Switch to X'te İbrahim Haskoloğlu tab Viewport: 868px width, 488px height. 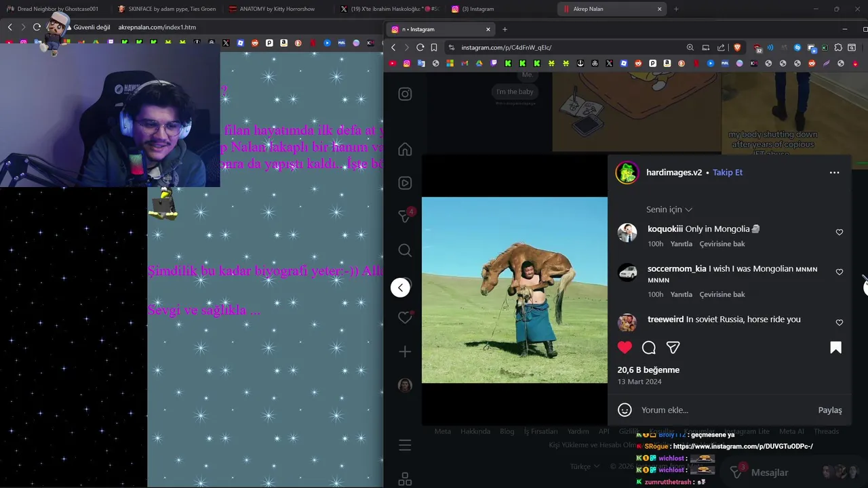[x=390, y=9]
